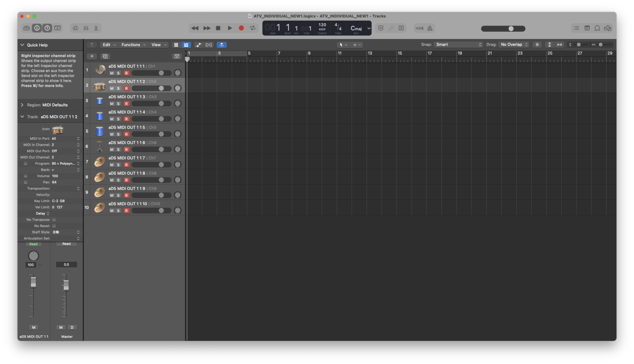The image size is (634, 364).
Task: Click the Read automation mode button
Action: pyautogui.click(x=34, y=244)
